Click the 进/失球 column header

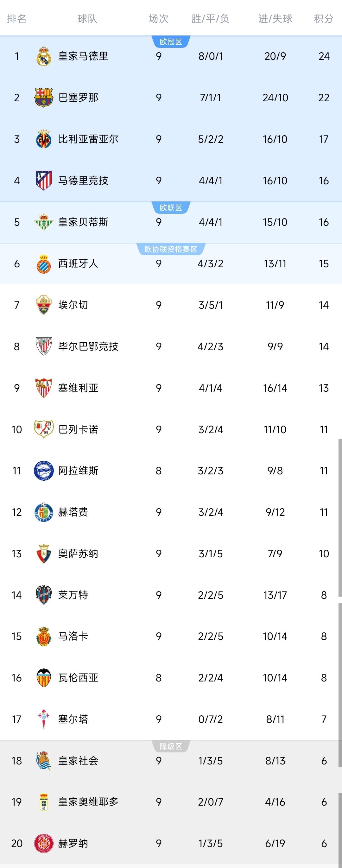(275, 19)
